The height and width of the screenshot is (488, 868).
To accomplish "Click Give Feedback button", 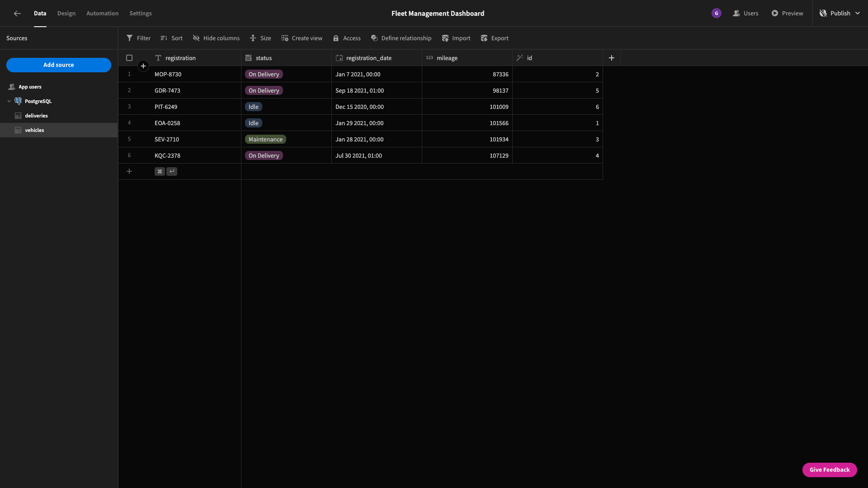I will point(830,470).
